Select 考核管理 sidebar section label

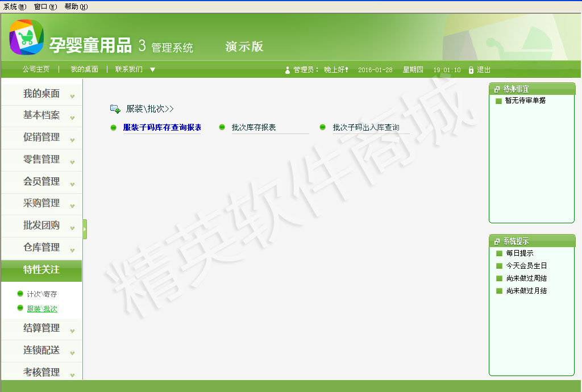41,372
